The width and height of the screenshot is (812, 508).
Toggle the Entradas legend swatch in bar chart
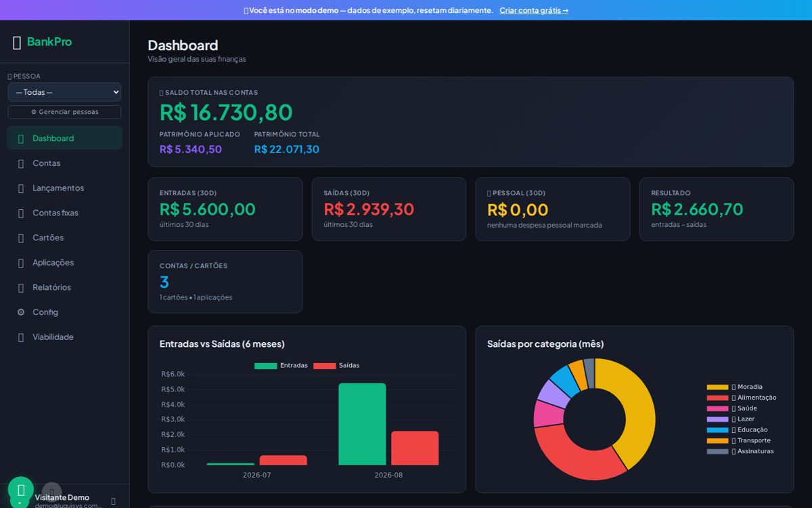tap(265, 366)
